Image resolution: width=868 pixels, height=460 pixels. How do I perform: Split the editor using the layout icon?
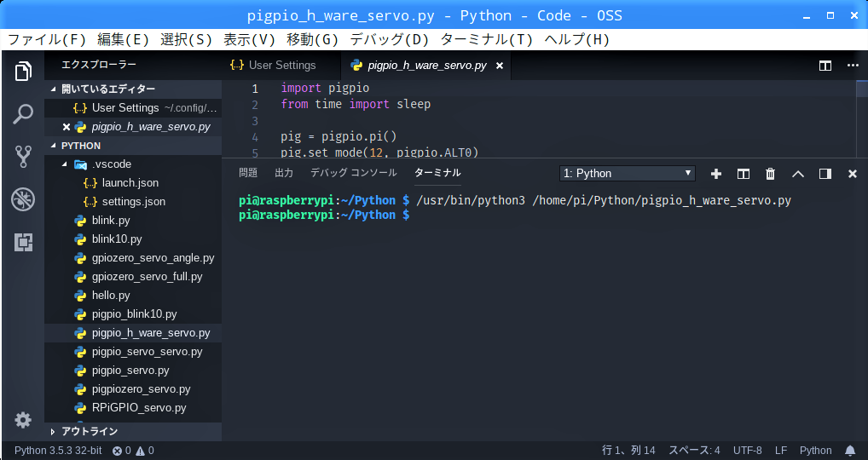click(825, 66)
